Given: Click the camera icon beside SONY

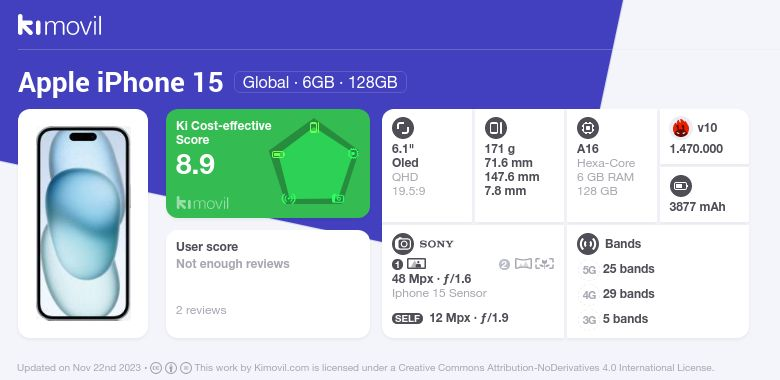Looking at the screenshot, I should coord(403,244).
